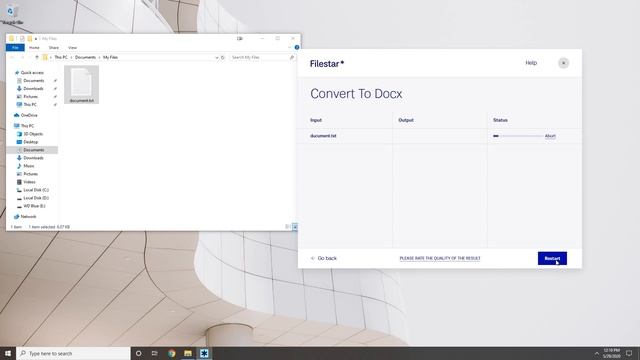Switch Explorer to large icons view
Screen dimensions: 640x360
click(295, 227)
